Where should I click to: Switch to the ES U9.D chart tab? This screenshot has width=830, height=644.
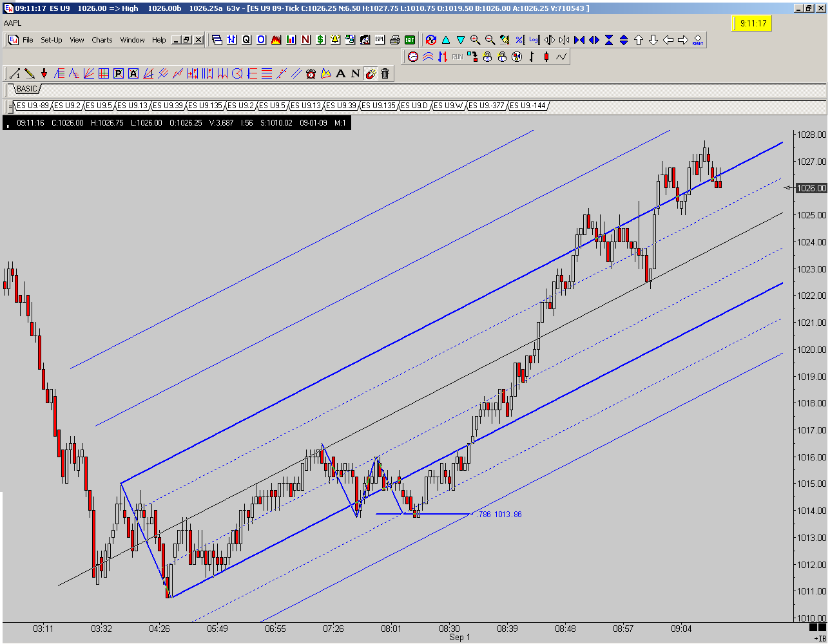[414, 106]
